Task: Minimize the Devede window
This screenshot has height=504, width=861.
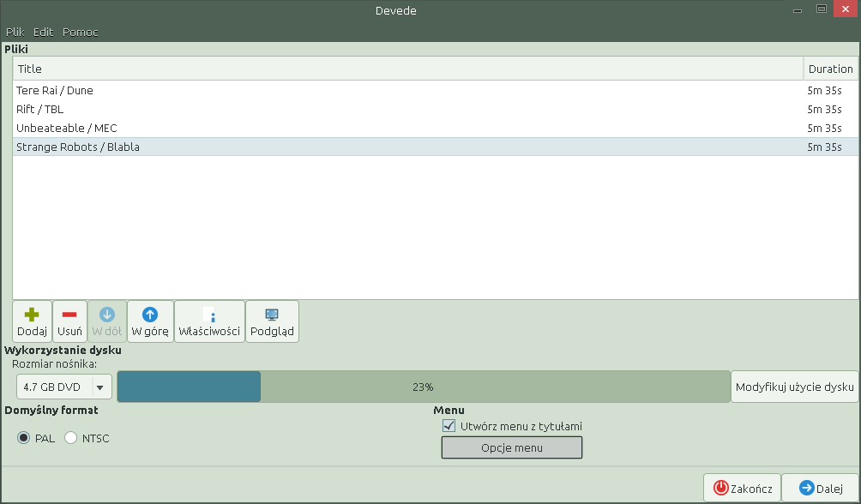Action: [x=798, y=10]
